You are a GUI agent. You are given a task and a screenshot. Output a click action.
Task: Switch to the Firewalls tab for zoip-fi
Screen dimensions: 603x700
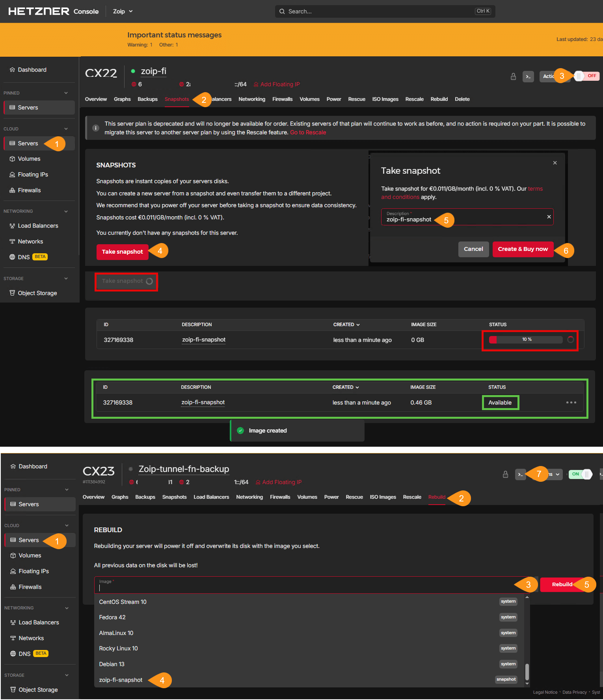coord(282,99)
